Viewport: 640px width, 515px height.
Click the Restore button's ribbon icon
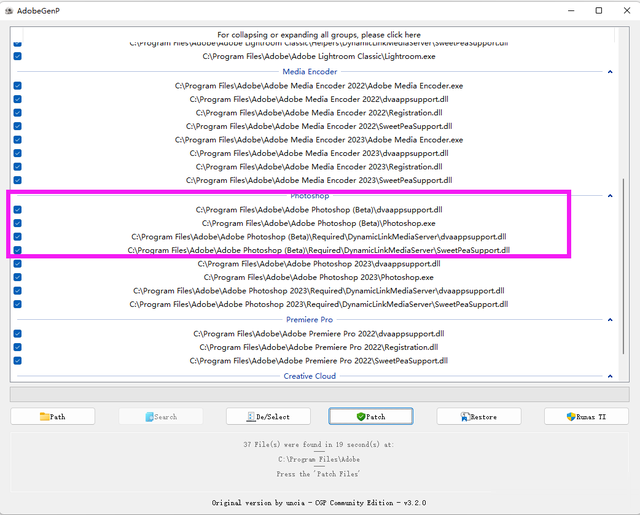(465, 417)
